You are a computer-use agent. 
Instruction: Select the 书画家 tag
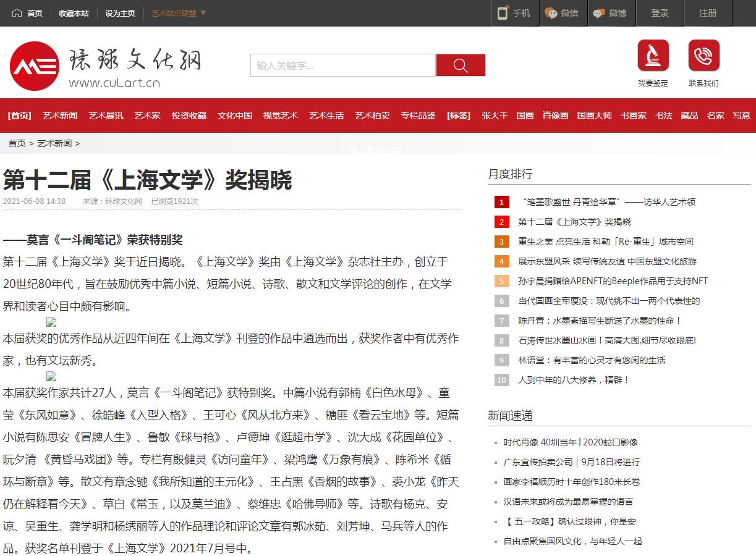pos(634,116)
